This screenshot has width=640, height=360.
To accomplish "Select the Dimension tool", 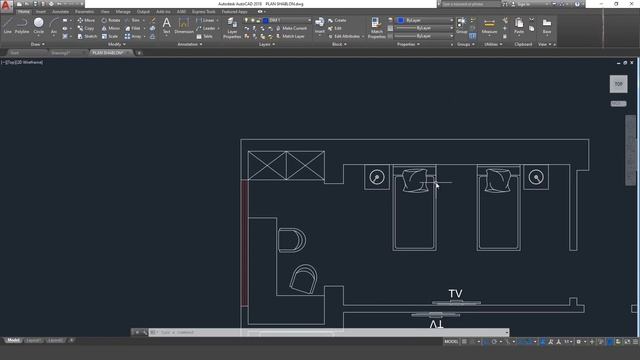I will pos(184,25).
